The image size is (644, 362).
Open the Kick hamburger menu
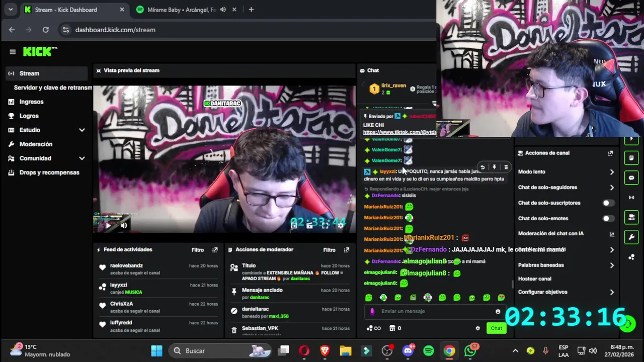(13, 52)
